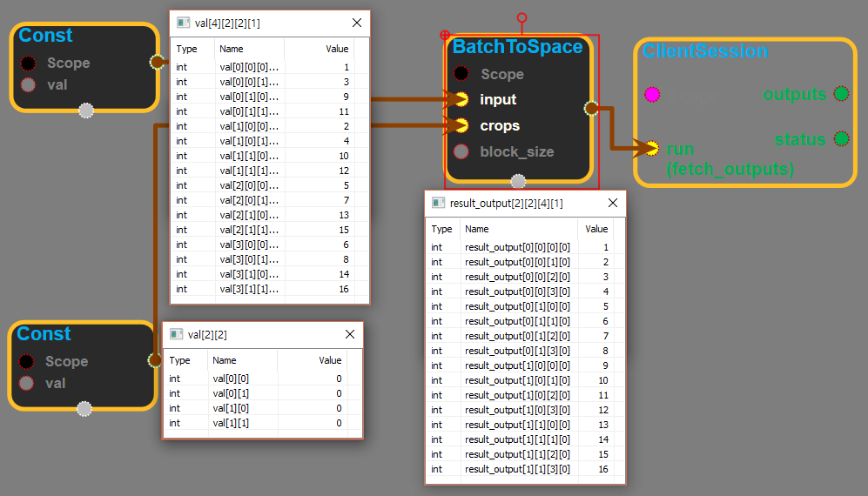The height and width of the screenshot is (496, 868).
Task: Click Value column header in val[2][2] window
Action: tap(330, 360)
